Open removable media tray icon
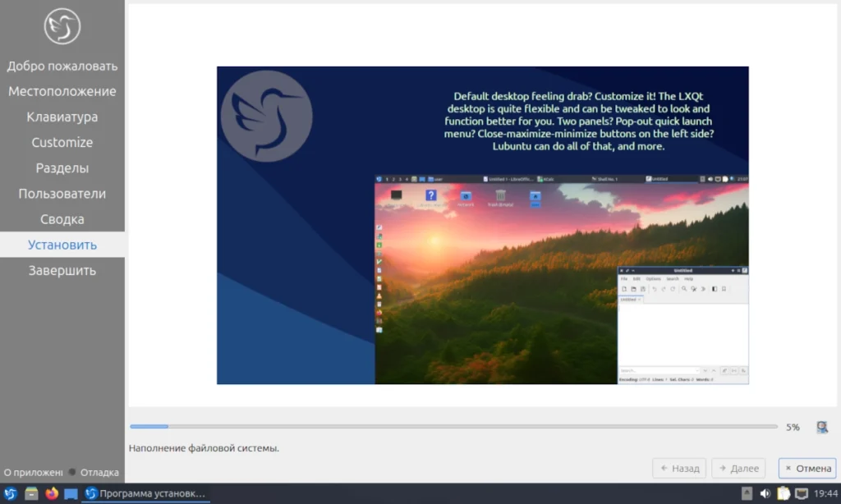This screenshot has height=504, width=841. coord(747,493)
